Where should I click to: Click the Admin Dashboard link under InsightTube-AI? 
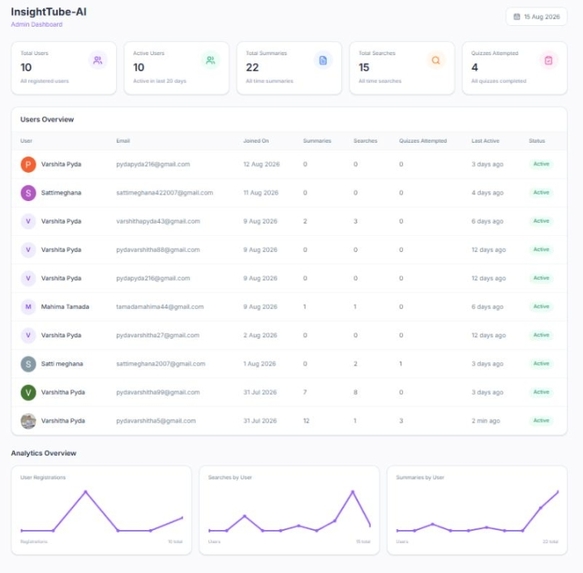[x=36, y=25]
